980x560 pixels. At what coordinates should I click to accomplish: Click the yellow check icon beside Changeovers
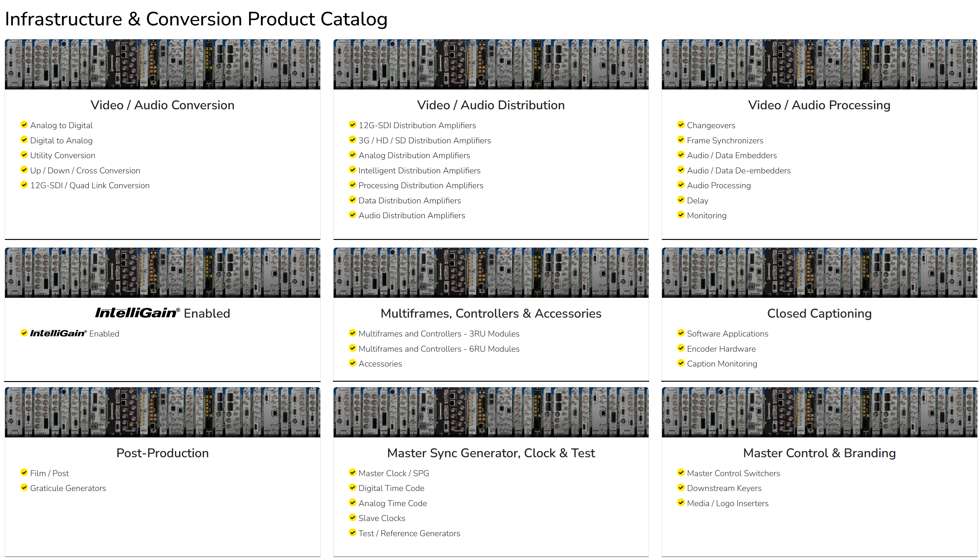pyautogui.click(x=681, y=125)
